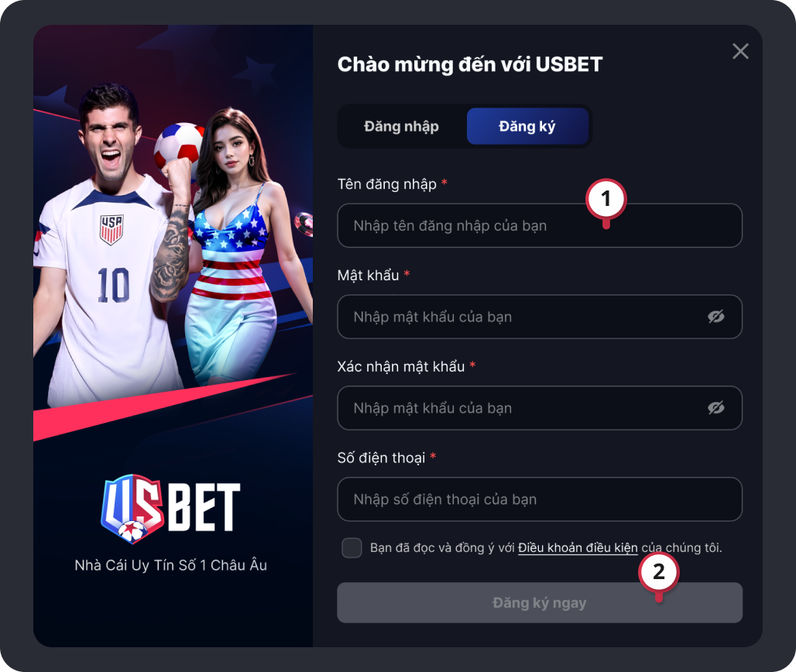Switch to the Đăng nhập tab
This screenshot has width=796, height=672.
pyautogui.click(x=401, y=126)
